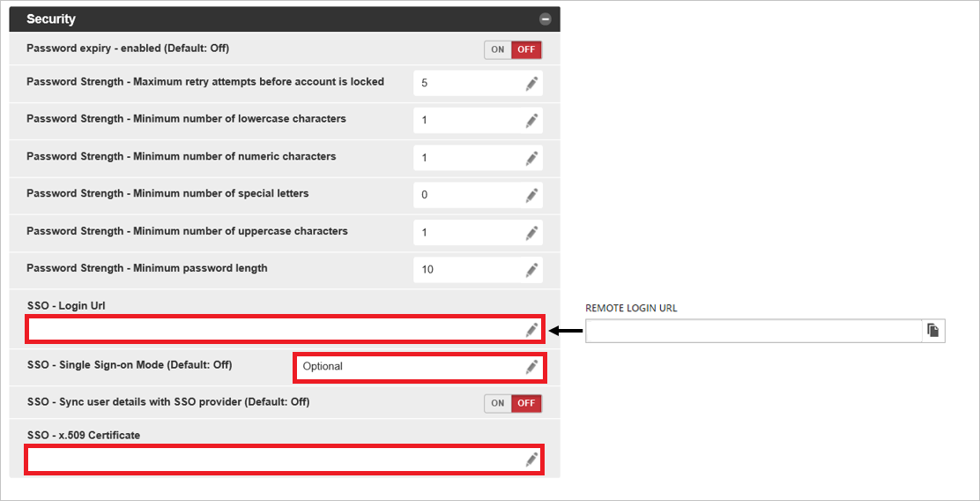Edit SSO Login Url pencil icon
The image size is (980, 501).
[x=532, y=330]
